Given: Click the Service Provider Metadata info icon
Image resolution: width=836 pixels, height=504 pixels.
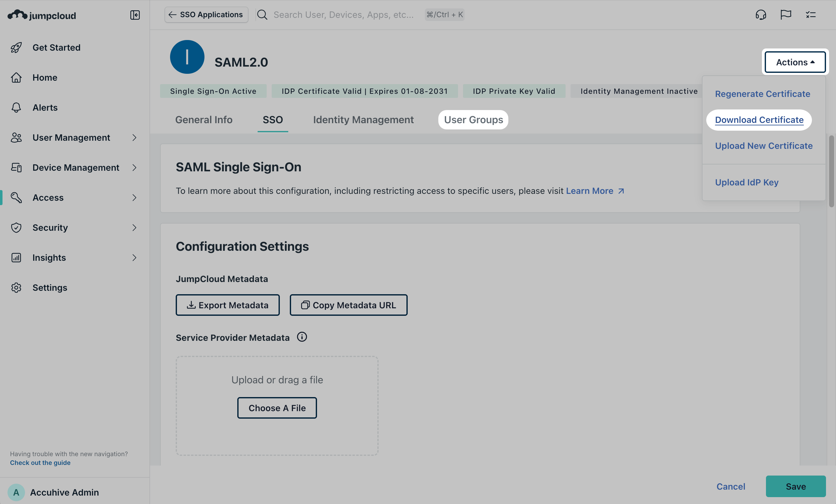Looking at the screenshot, I should (x=302, y=337).
